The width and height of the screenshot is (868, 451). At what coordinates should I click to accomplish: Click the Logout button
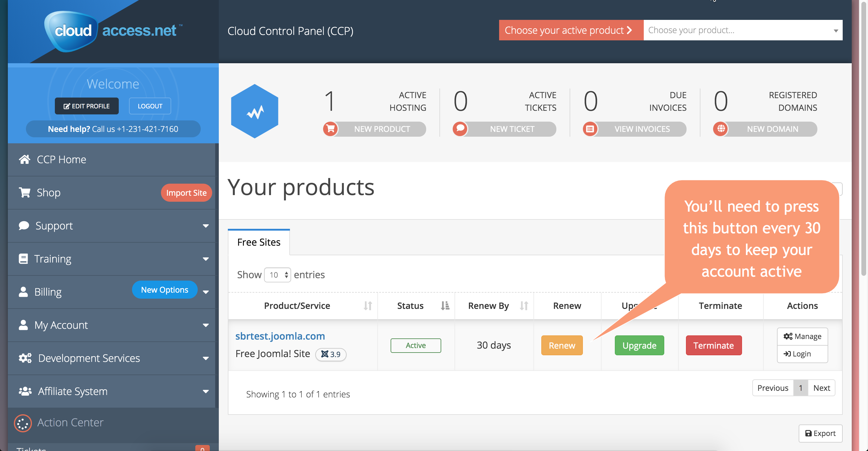pos(150,106)
